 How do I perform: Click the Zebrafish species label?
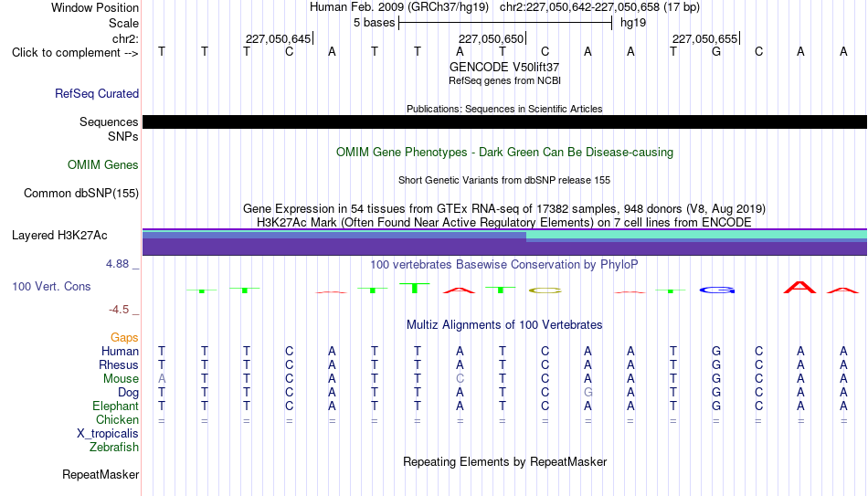click(x=114, y=448)
